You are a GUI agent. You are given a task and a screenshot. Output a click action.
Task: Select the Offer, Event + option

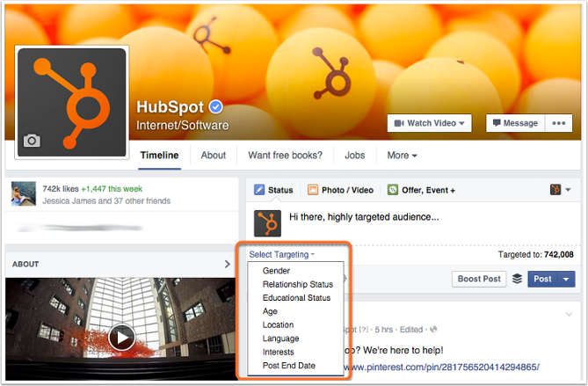421,190
